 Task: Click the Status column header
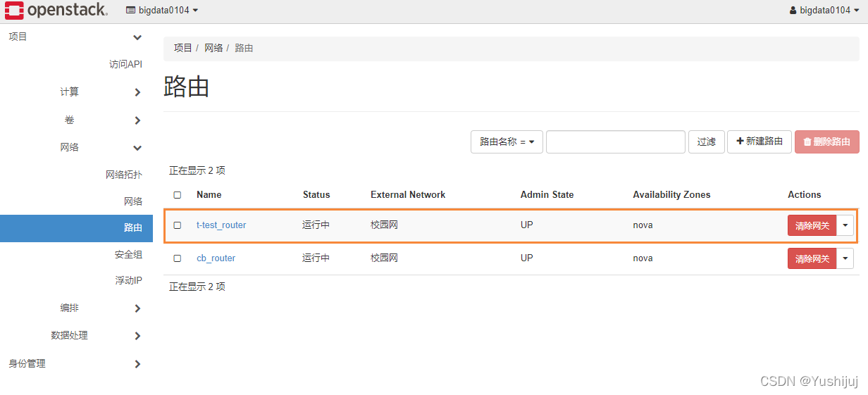[316, 195]
